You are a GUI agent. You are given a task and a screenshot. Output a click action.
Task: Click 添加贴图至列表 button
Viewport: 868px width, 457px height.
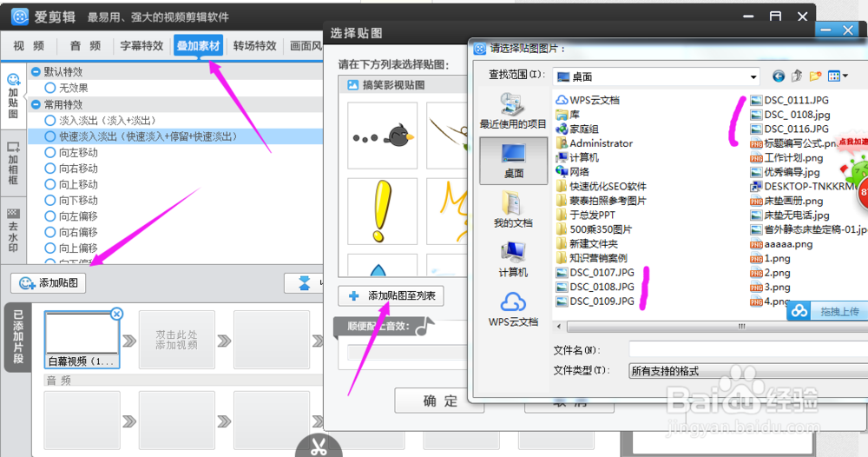[391, 295]
